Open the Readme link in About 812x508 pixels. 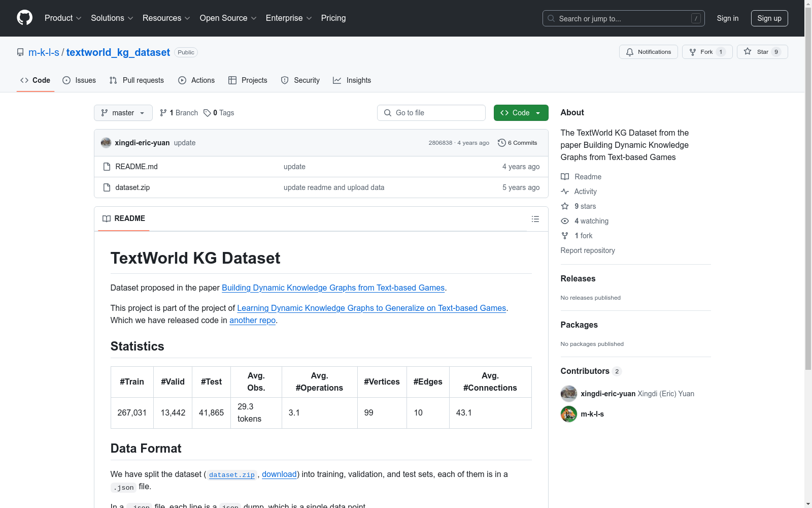click(x=581, y=177)
